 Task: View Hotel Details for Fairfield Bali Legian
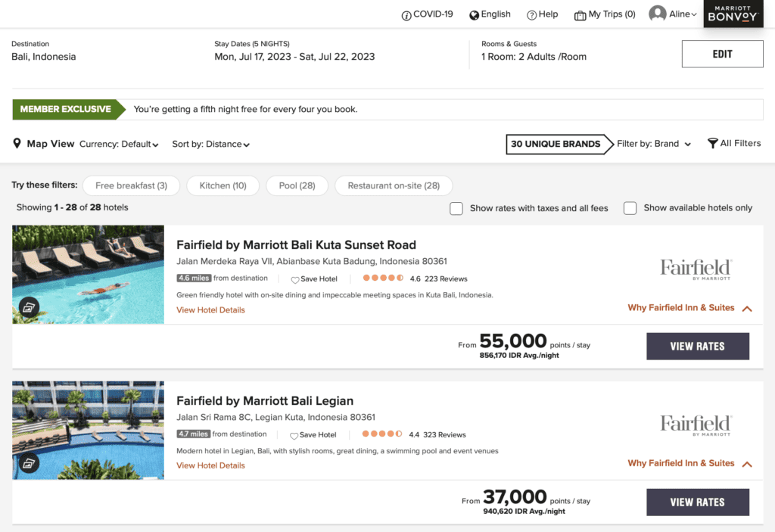click(210, 465)
